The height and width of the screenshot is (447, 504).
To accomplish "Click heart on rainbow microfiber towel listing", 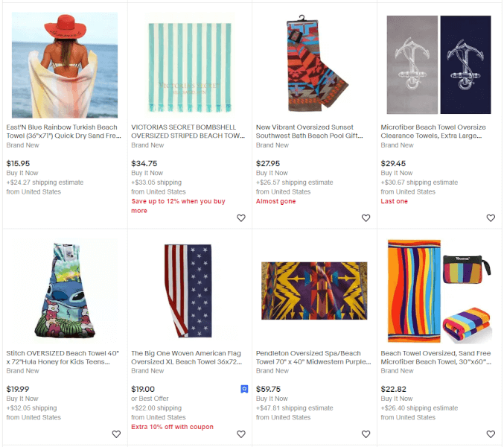I will pos(491,434).
